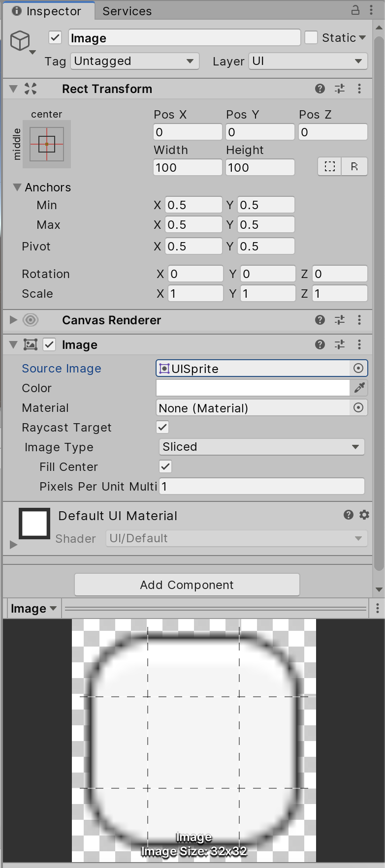
Task: Click the Default UI Material gear icon
Action: pyautogui.click(x=364, y=515)
